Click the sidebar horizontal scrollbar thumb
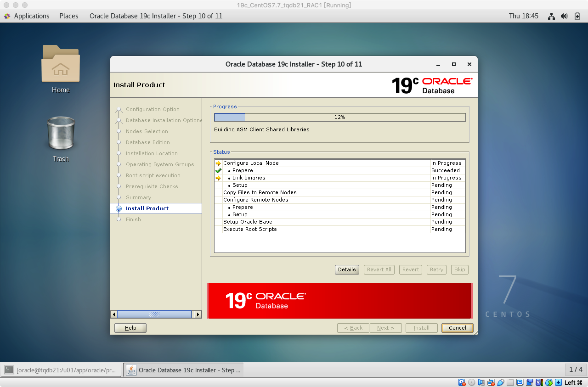 [x=154, y=314]
